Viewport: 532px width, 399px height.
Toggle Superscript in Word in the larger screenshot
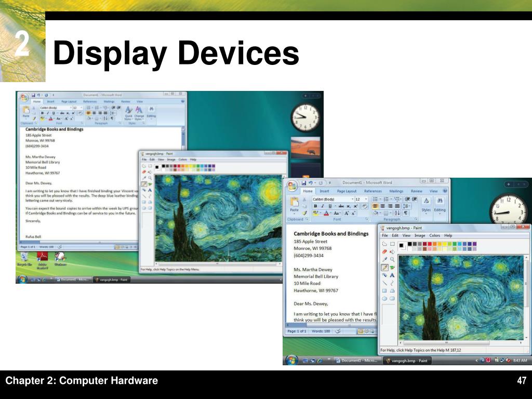click(355, 206)
